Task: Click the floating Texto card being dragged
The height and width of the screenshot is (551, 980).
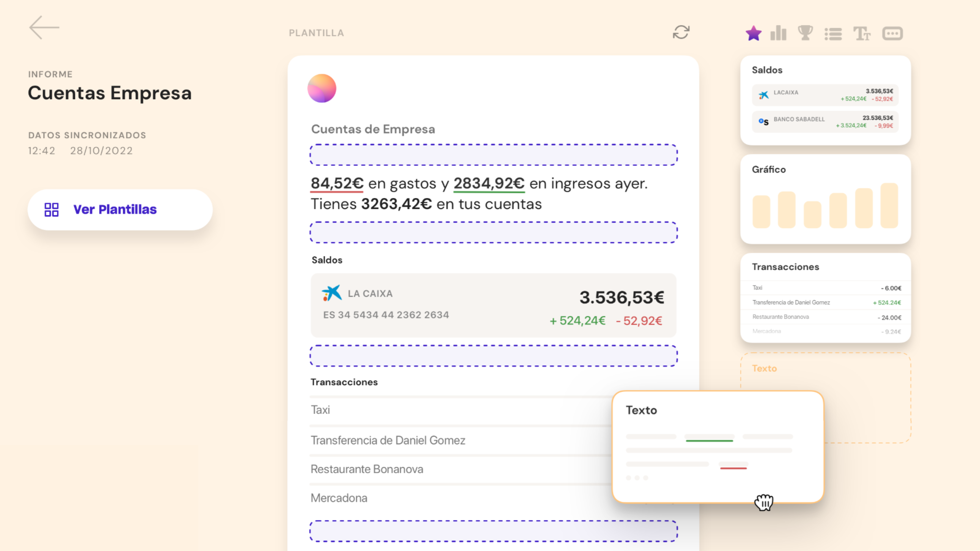Action: pos(718,447)
